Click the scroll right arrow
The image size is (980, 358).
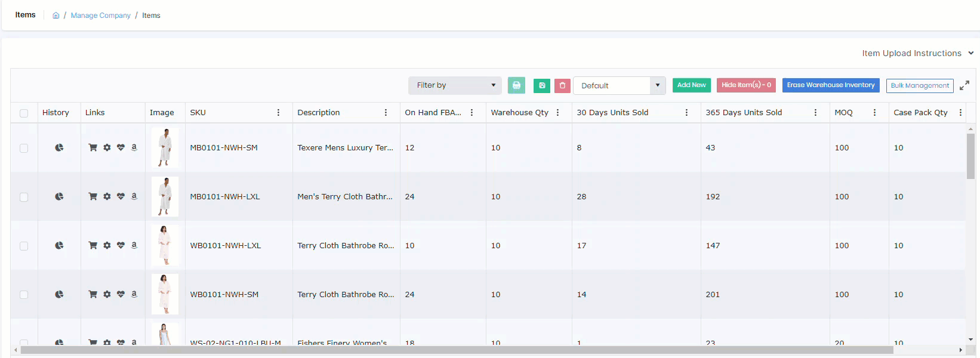coord(960,350)
